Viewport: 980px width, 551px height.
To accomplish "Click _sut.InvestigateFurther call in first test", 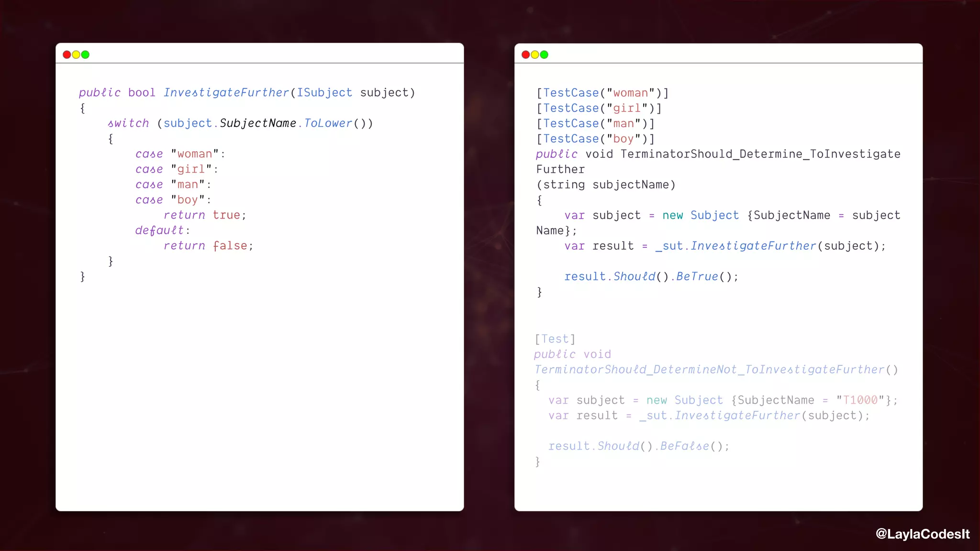I will [x=770, y=246].
